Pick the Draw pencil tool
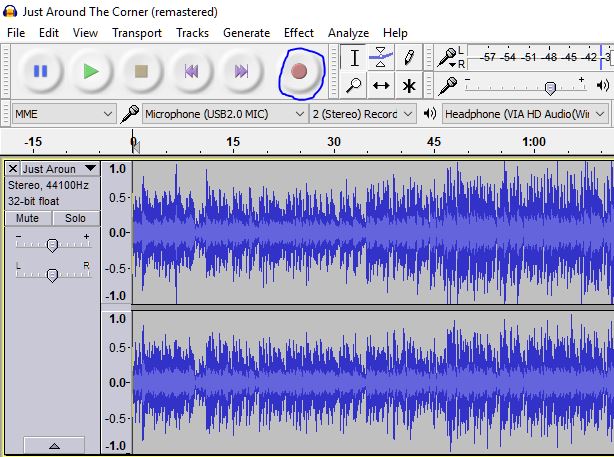The image size is (614, 457). pyautogui.click(x=408, y=57)
